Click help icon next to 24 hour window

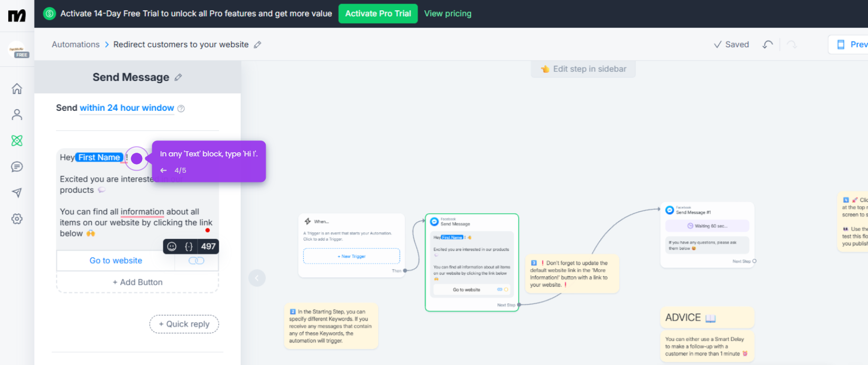pos(181,108)
